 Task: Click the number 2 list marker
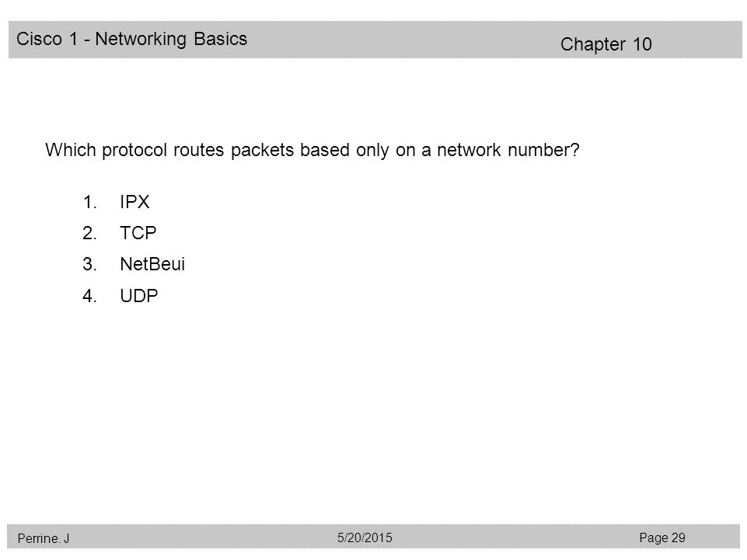pos(89,233)
